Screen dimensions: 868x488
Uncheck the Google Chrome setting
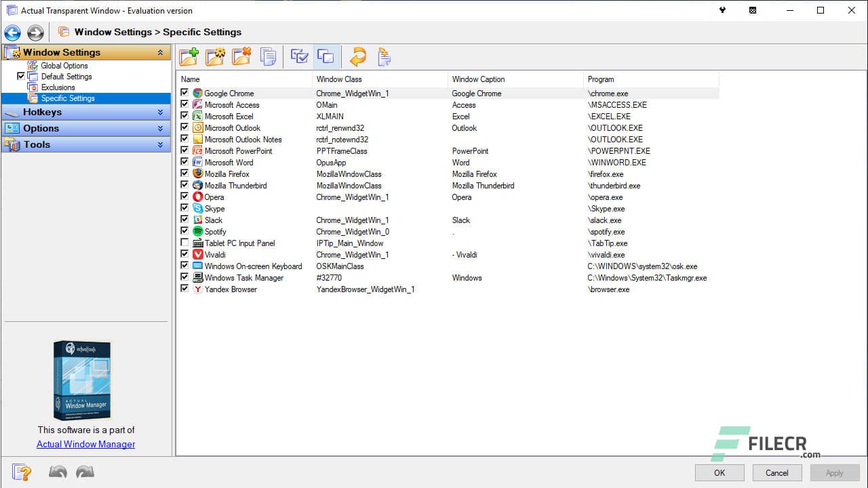[184, 93]
